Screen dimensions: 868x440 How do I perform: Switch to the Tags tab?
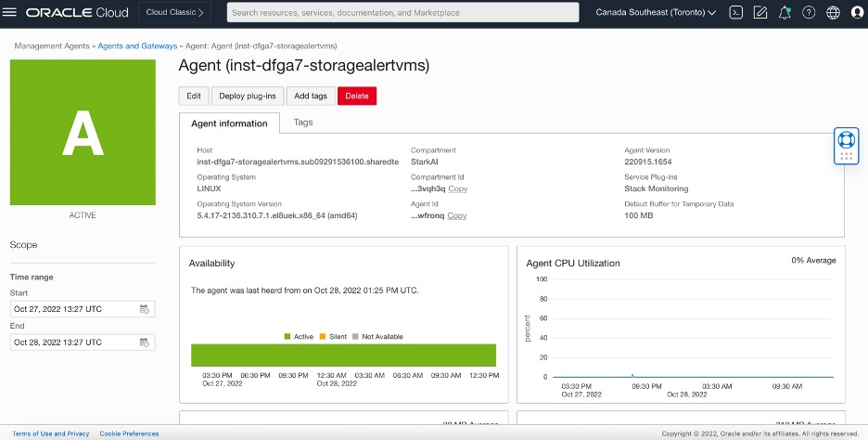click(x=303, y=123)
